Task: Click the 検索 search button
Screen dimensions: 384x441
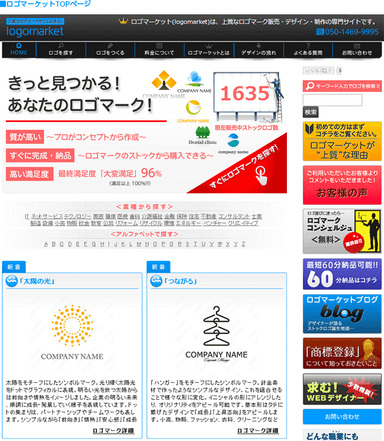Action: click(310, 112)
